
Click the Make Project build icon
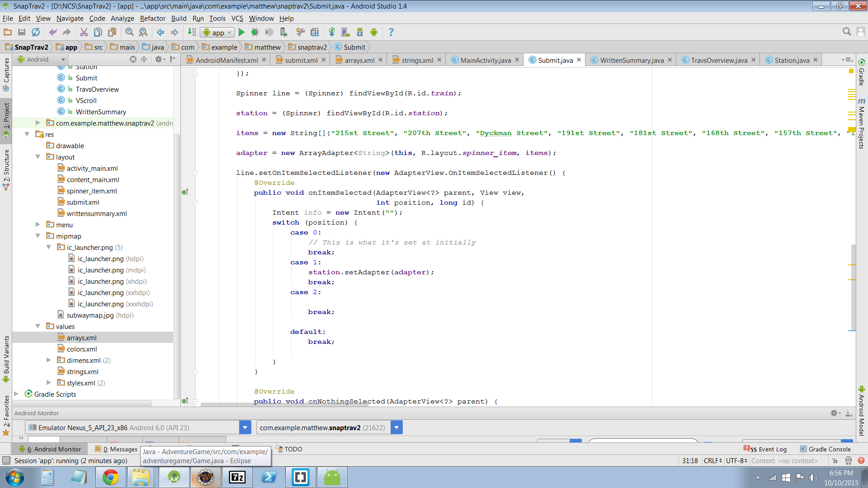192,32
